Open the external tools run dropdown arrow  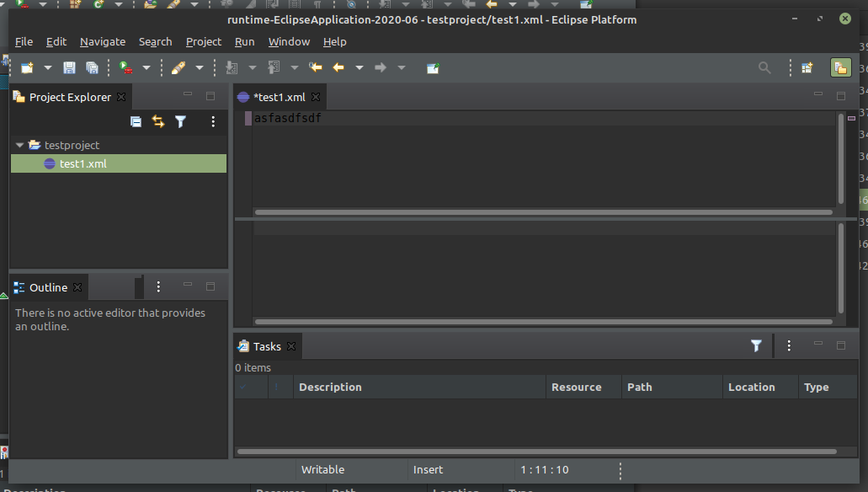coord(146,67)
